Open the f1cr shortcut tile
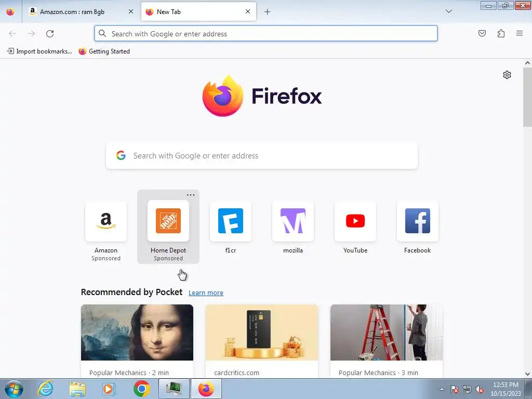The width and height of the screenshot is (532, 399). click(231, 227)
